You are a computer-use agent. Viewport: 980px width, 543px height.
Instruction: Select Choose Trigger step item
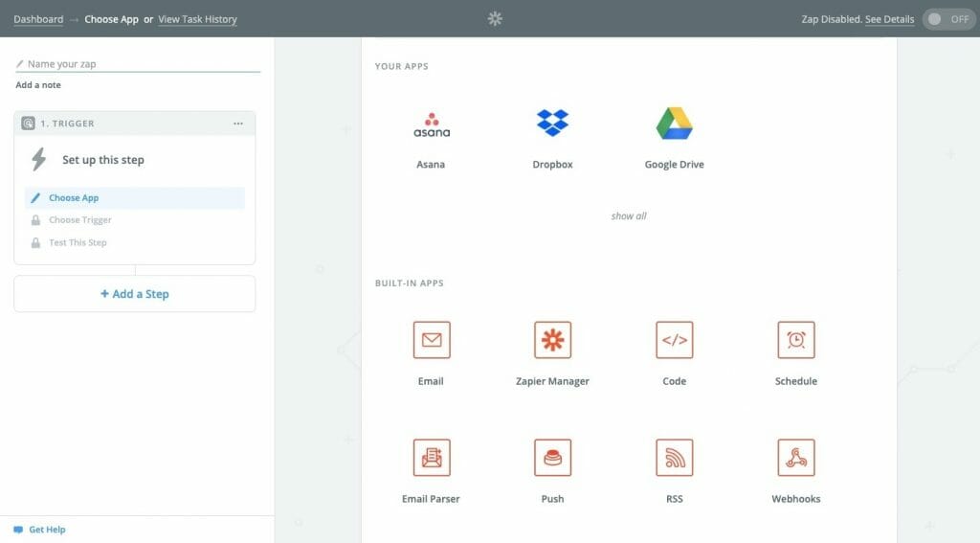click(134, 220)
